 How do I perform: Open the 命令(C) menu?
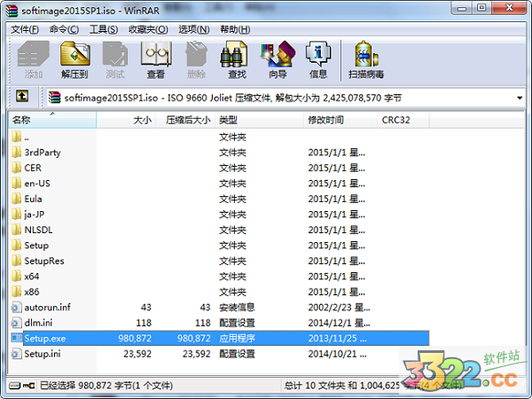[64, 29]
